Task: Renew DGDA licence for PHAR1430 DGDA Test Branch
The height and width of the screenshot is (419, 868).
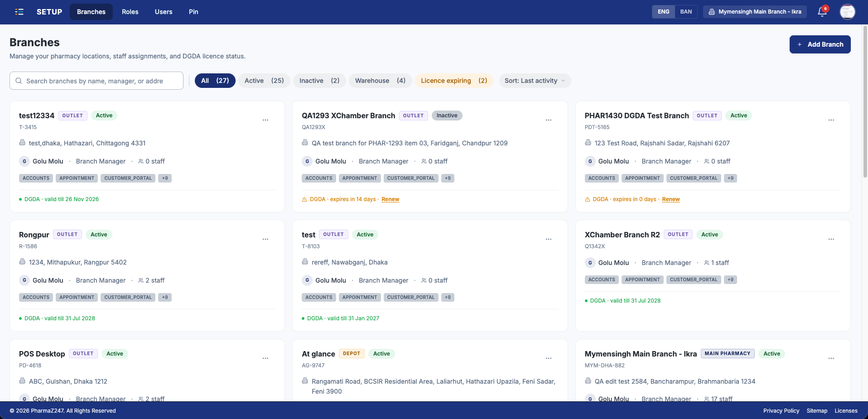Action: (671, 199)
